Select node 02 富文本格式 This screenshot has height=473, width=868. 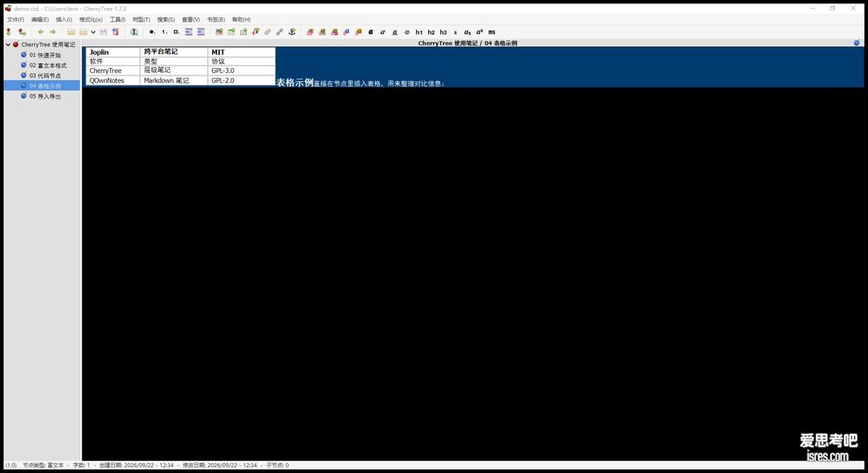pyautogui.click(x=48, y=65)
